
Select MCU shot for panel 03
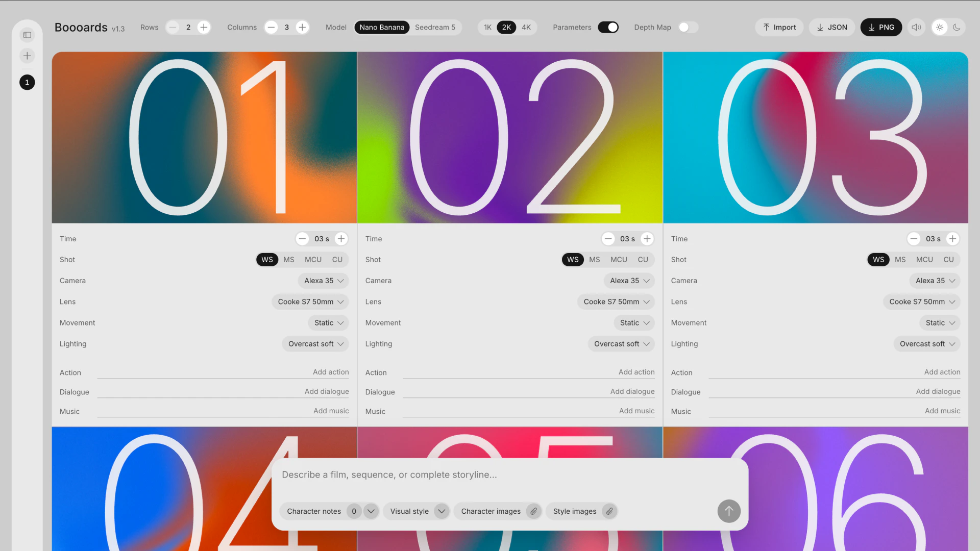click(x=924, y=260)
